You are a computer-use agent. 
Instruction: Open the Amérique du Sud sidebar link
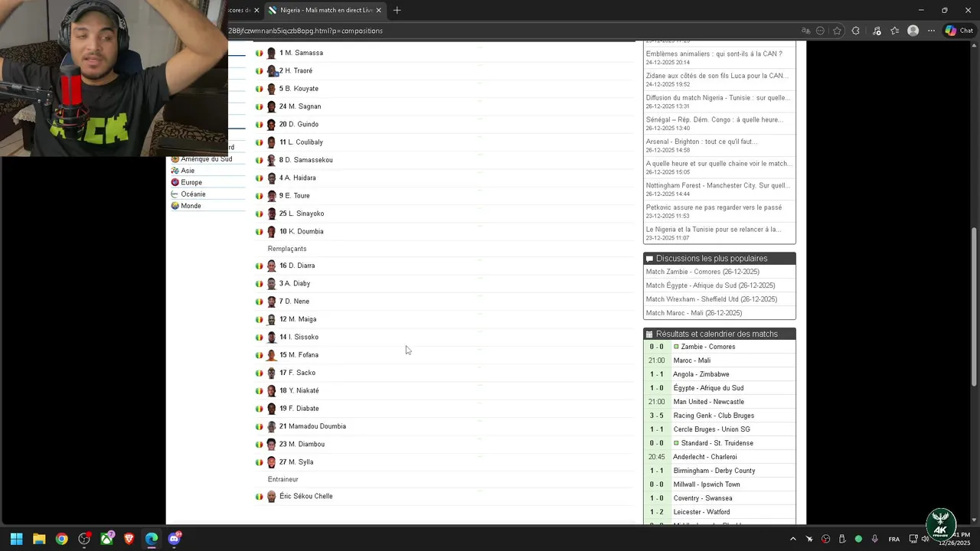coord(207,159)
